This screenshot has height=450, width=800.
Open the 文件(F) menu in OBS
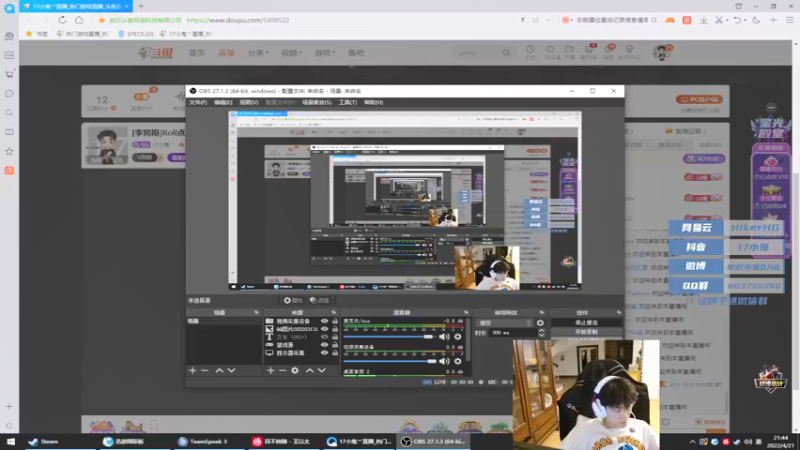[198, 103]
